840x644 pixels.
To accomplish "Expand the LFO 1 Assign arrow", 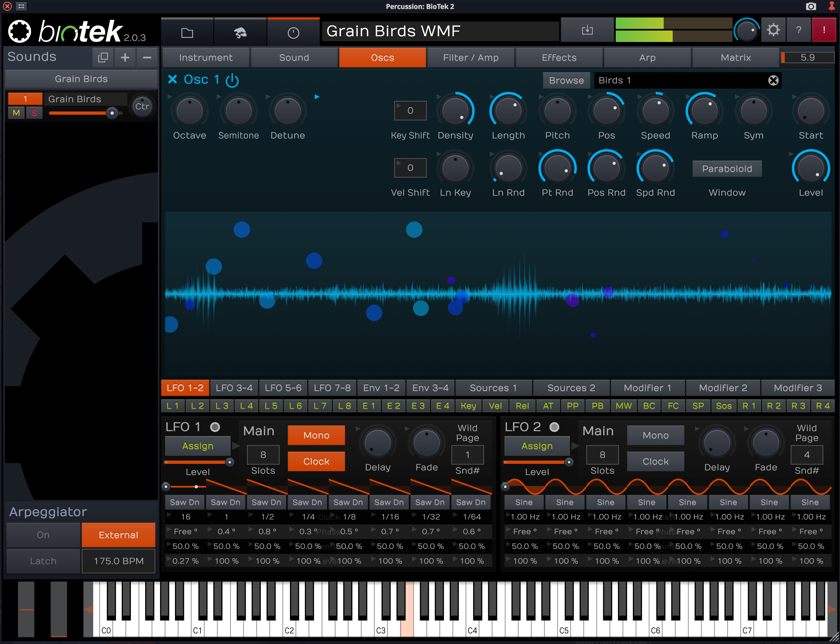I will [x=235, y=446].
